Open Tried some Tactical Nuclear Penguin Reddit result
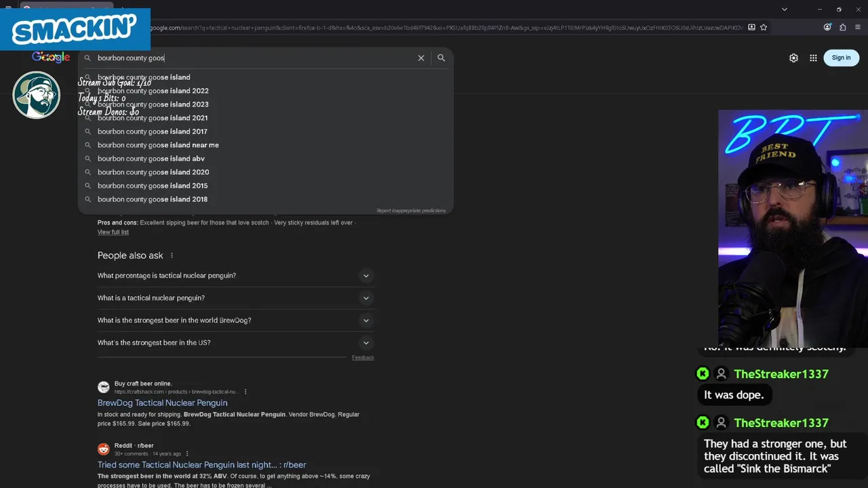 pyautogui.click(x=201, y=465)
